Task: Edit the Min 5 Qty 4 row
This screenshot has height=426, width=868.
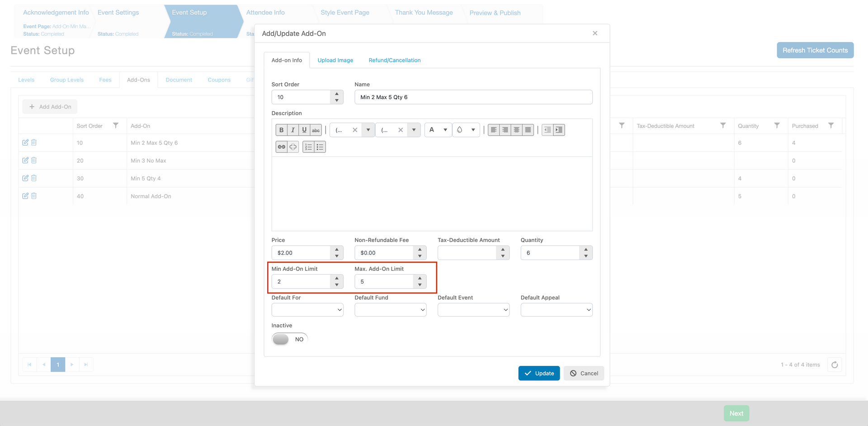Action: tap(25, 178)
